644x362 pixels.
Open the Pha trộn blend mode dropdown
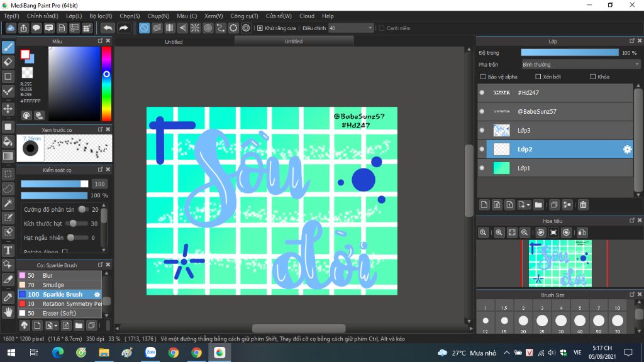580,65
